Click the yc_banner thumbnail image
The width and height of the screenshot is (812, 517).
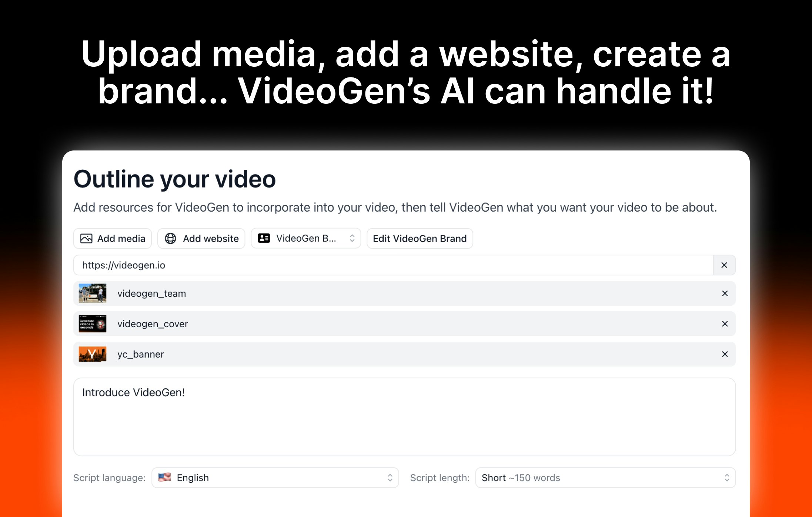93,354
